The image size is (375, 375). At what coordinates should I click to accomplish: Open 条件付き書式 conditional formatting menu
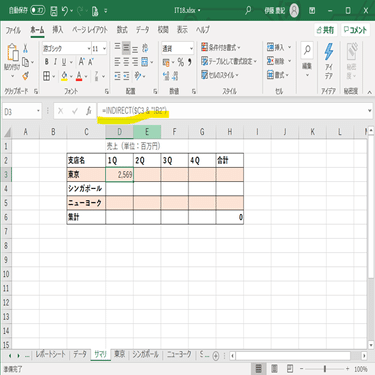tap(221, 47)
